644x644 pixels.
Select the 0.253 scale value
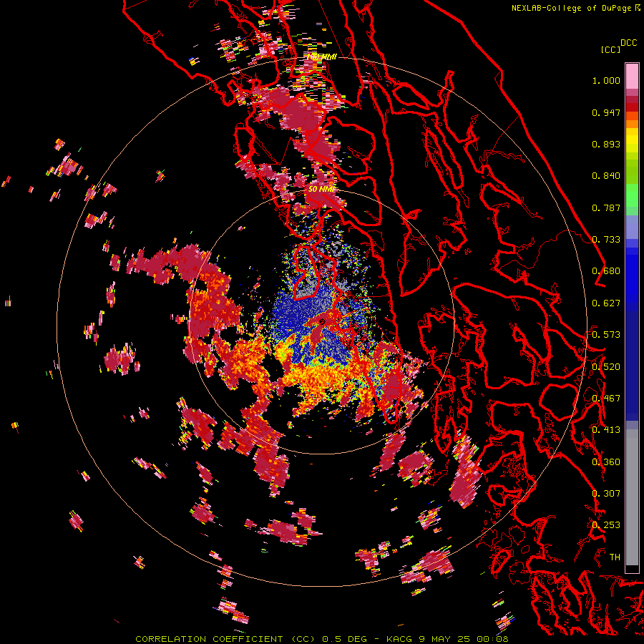click(606, 525)
